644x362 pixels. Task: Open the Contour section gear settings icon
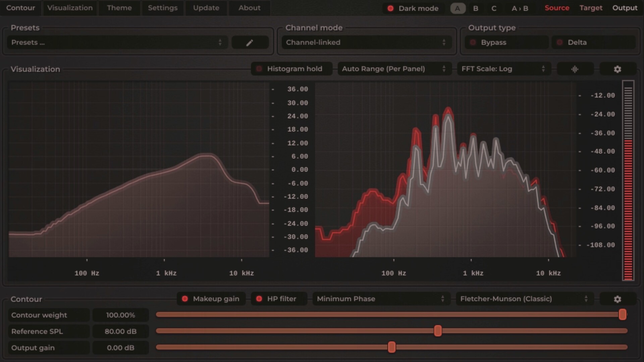pyautogui.click(x=618, y=299)
